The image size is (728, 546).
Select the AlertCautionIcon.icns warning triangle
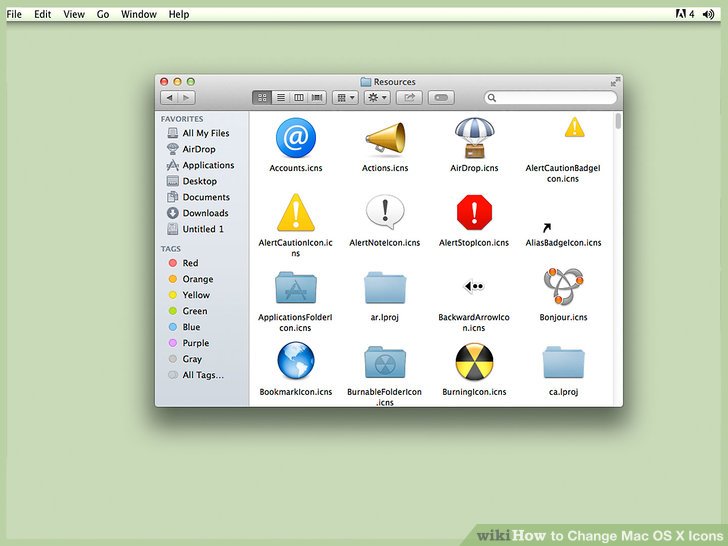(296, 213)
